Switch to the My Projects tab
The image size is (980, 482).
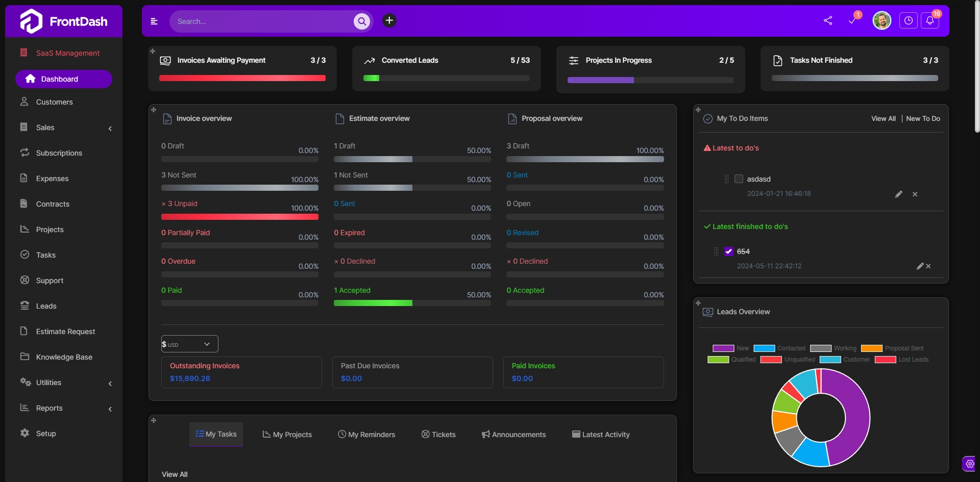(x=286, y=434)
